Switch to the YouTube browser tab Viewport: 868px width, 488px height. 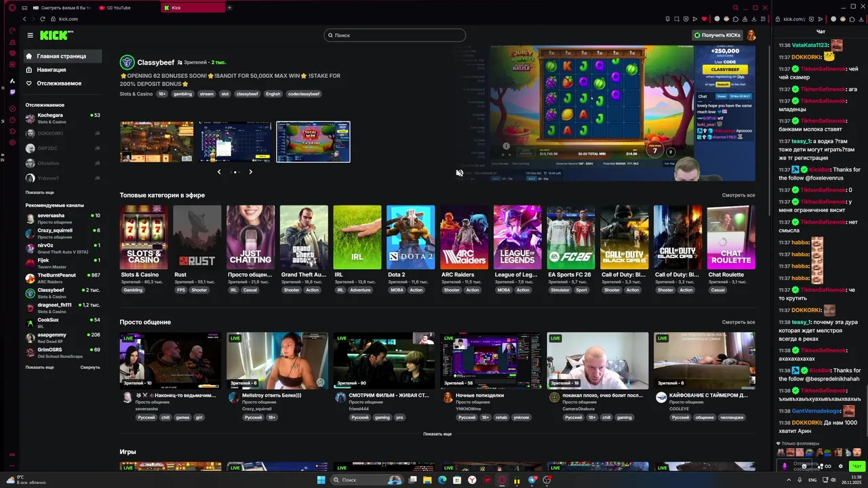coord(126,7)
